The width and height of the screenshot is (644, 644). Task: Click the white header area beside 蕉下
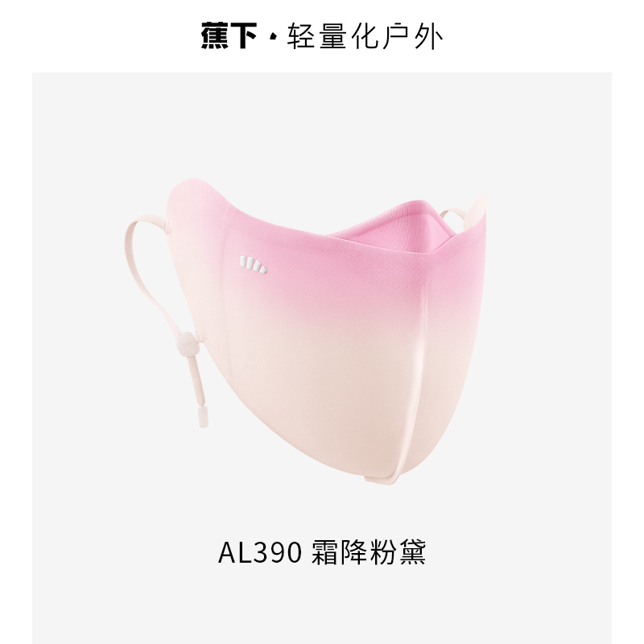point(103,36)
